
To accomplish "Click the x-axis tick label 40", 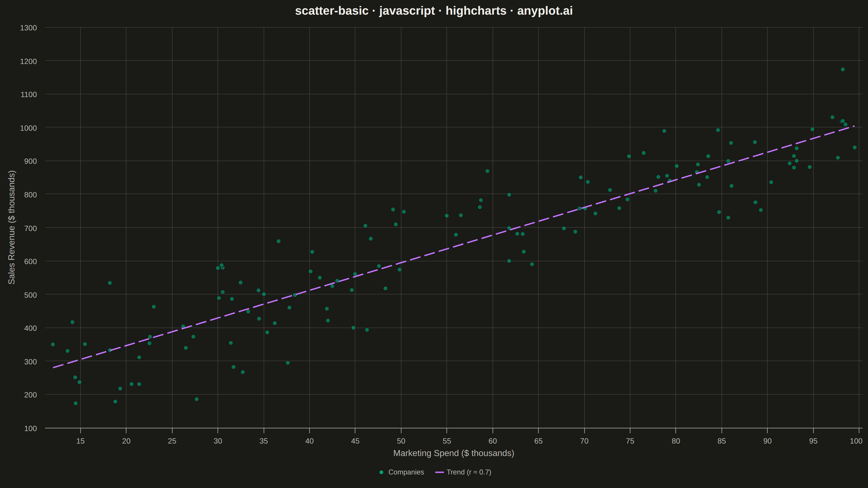I will pos(309,441).
